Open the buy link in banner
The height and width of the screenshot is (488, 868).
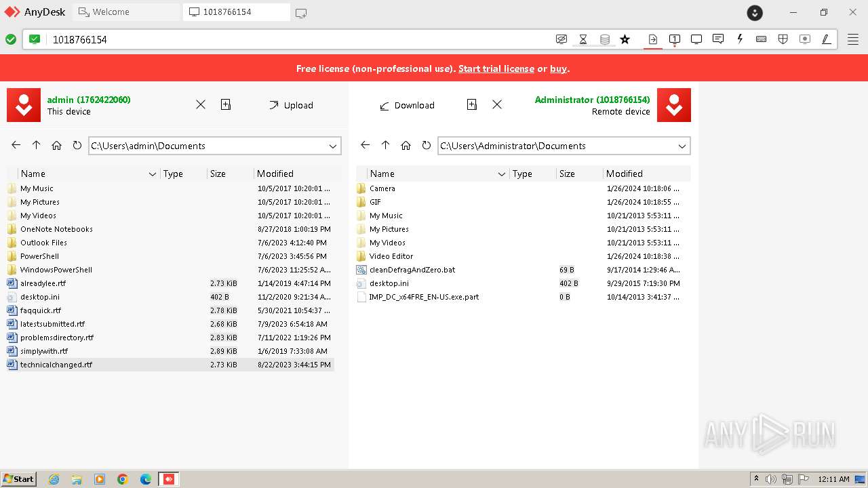coord(559,68)
